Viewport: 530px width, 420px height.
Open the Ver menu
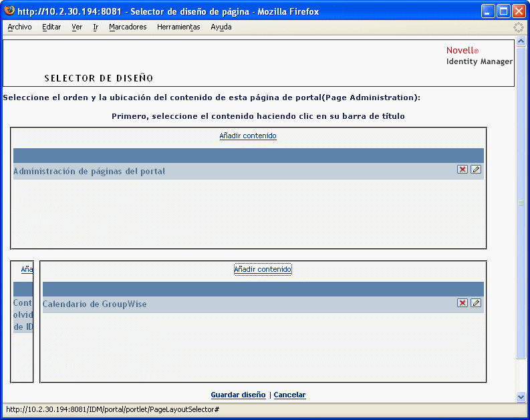point(77,27)
